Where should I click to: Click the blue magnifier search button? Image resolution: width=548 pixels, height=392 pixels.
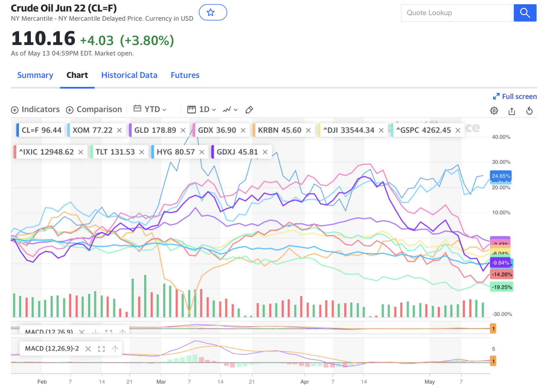[x=525, y=13]
